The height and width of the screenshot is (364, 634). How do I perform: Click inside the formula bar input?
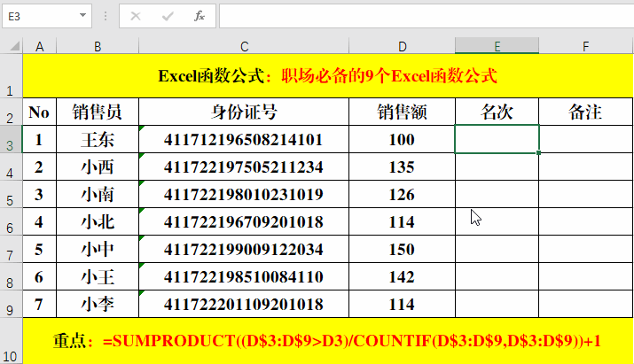click(x=427, y=16)
